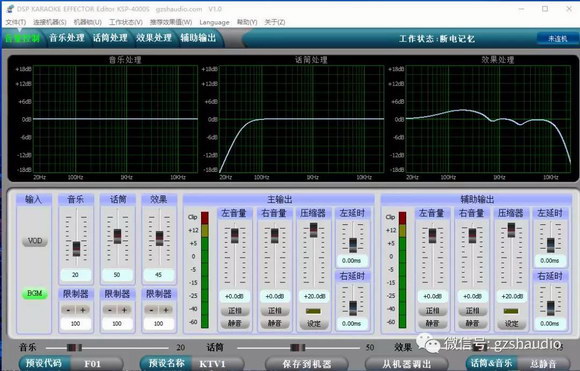Open the 音乐处理 tab

point(67,38)
